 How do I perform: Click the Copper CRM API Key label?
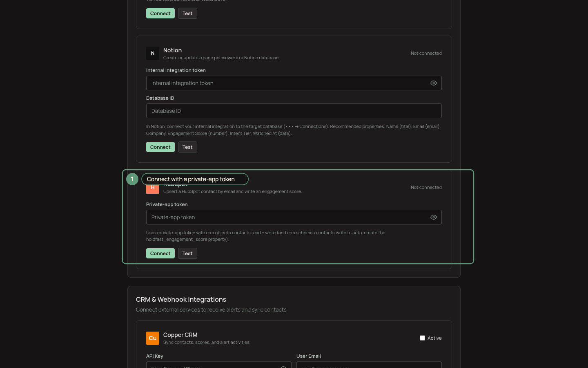pos(154,356)
